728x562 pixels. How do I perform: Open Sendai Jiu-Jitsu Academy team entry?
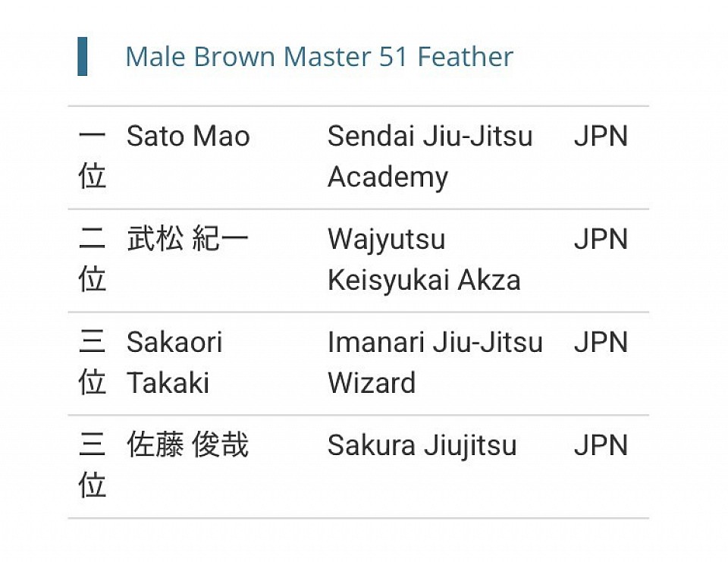tap(430, 157)
